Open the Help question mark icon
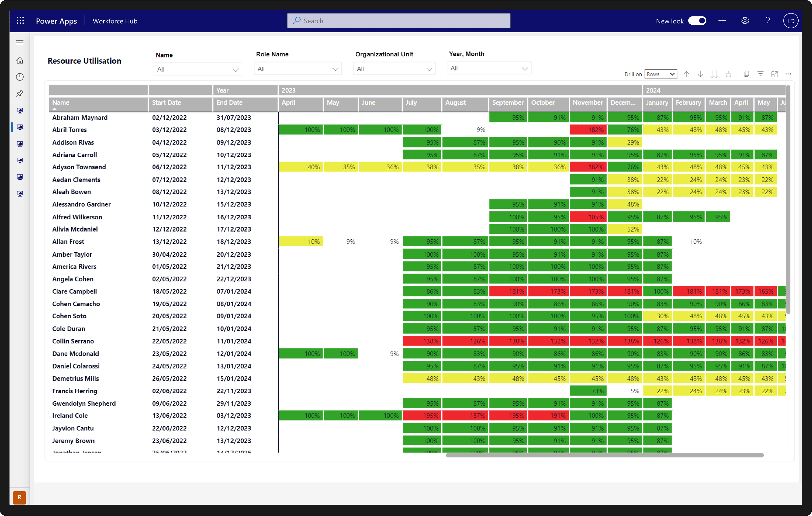The height and width of the screenshot is (516, 812). coord(768,21)
